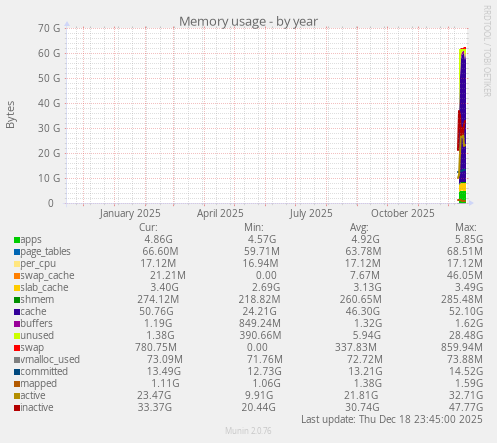Click the 'unused' legend label
The width and height of the screenshot is (497, 443).
click(x=37, y=336)
